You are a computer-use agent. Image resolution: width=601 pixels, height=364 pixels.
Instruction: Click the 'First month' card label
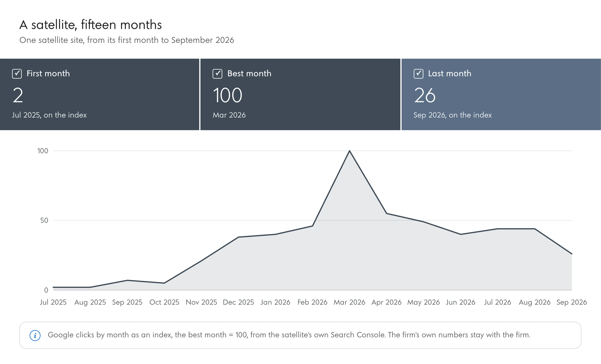[x=48, y=73]
